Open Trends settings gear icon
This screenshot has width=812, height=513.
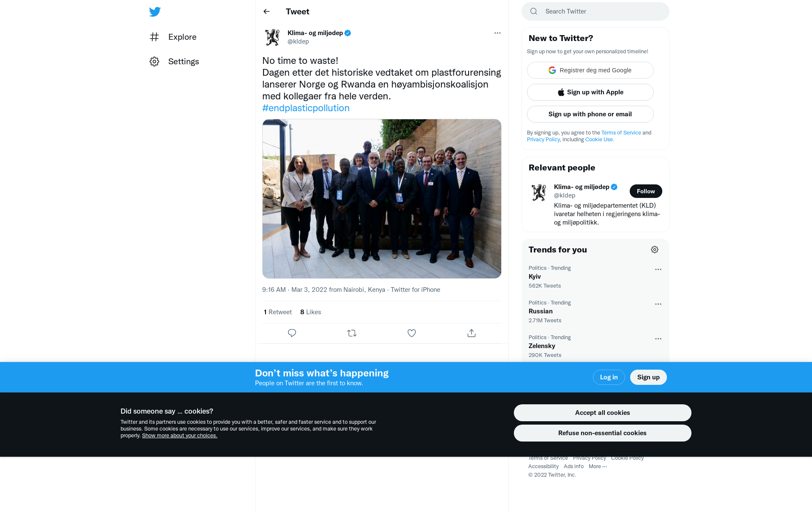[x=655, y=250]
